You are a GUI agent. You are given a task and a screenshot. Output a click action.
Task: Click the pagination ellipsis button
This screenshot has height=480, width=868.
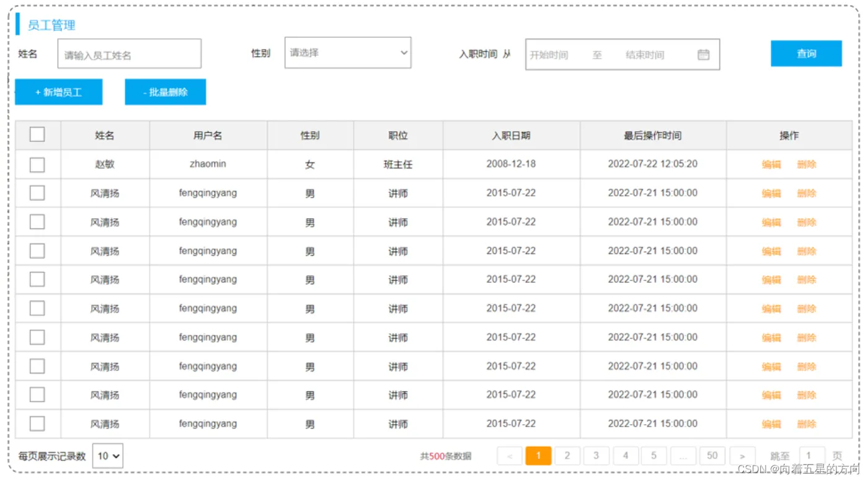point(683,456)
